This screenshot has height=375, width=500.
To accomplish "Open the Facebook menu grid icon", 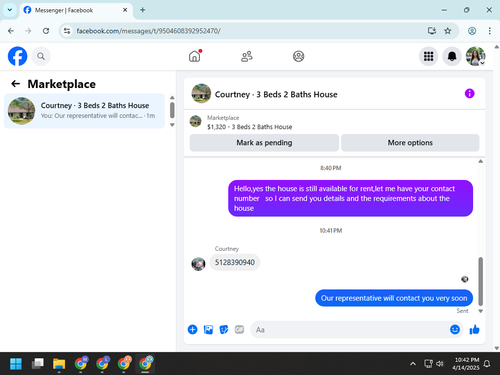I will [x=428, y=56].
